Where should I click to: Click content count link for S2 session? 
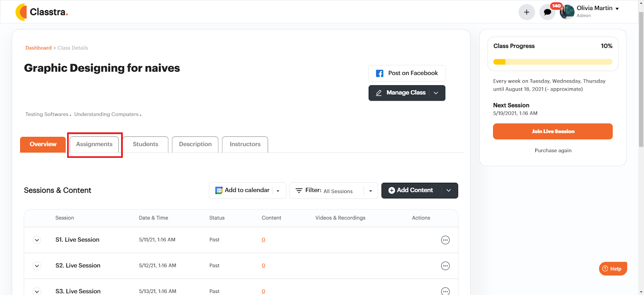click(x=264, y=266)
